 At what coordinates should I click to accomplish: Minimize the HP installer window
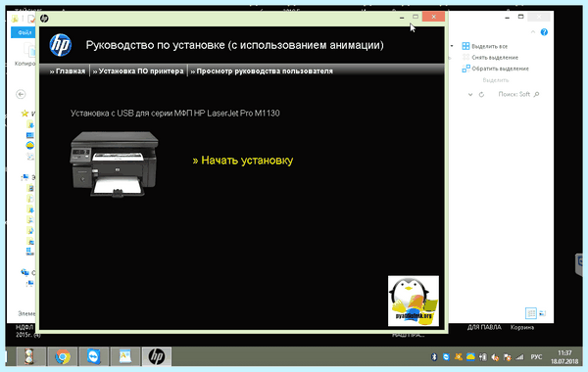(x=402, y=17)
